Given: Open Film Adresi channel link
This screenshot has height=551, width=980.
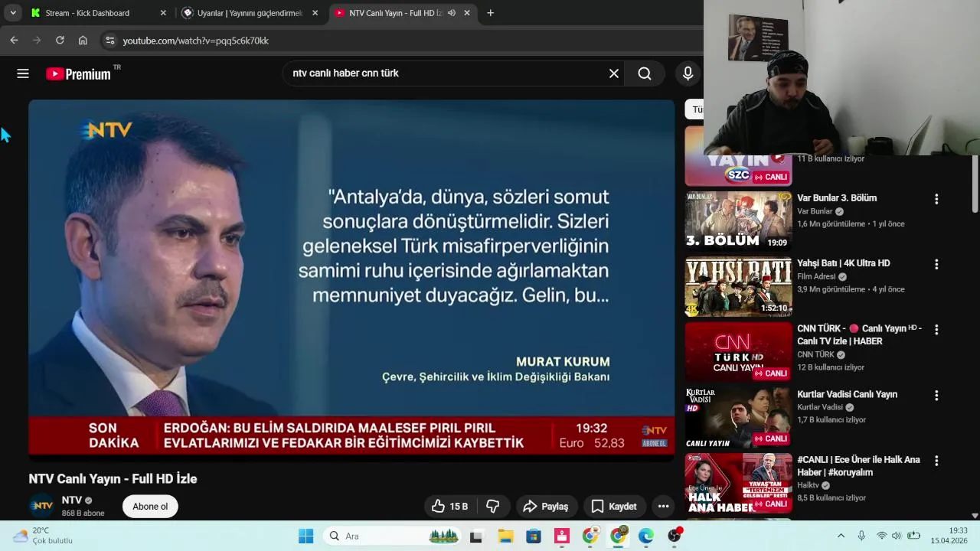Looking at the screenshot, I should tap(816, 276).
